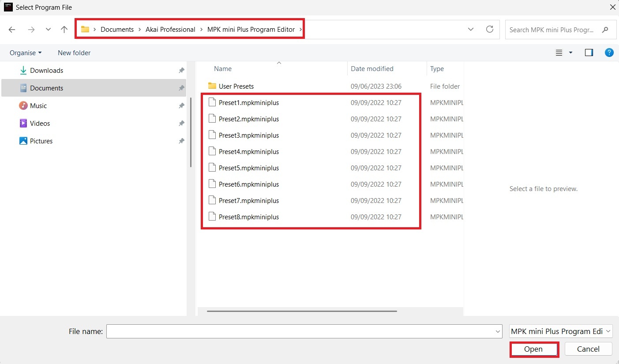Open the recent locations chevron
This screenshot has width=619, height=364.
(48, 30)
